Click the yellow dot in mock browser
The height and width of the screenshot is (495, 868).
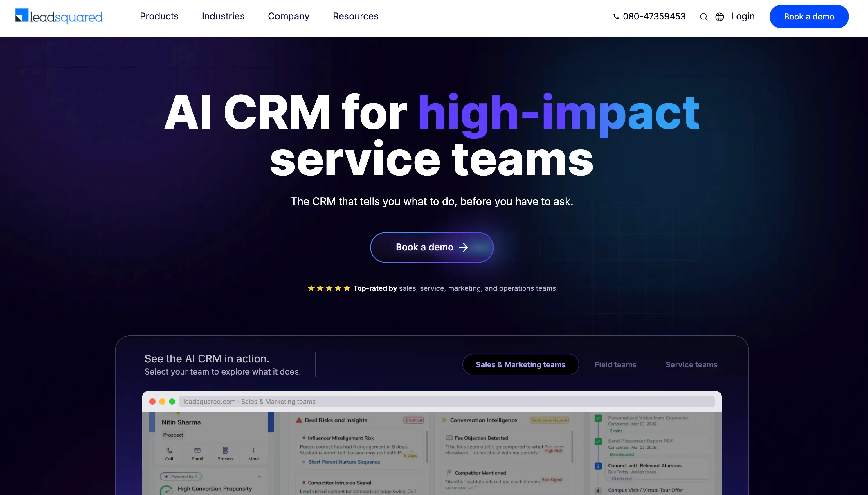[162, 402]
